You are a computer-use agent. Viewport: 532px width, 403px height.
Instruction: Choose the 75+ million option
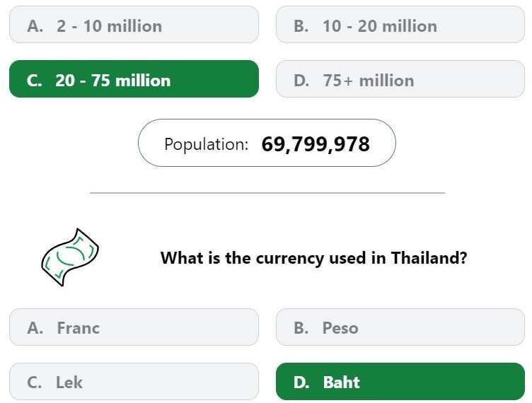pyautogui.click(x=400, y=79)
